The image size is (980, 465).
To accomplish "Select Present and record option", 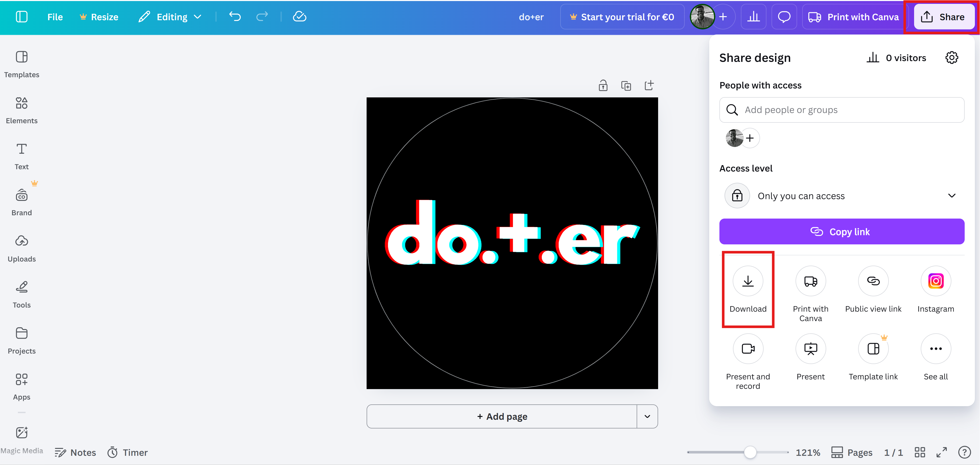I will (x=748, y=349).
